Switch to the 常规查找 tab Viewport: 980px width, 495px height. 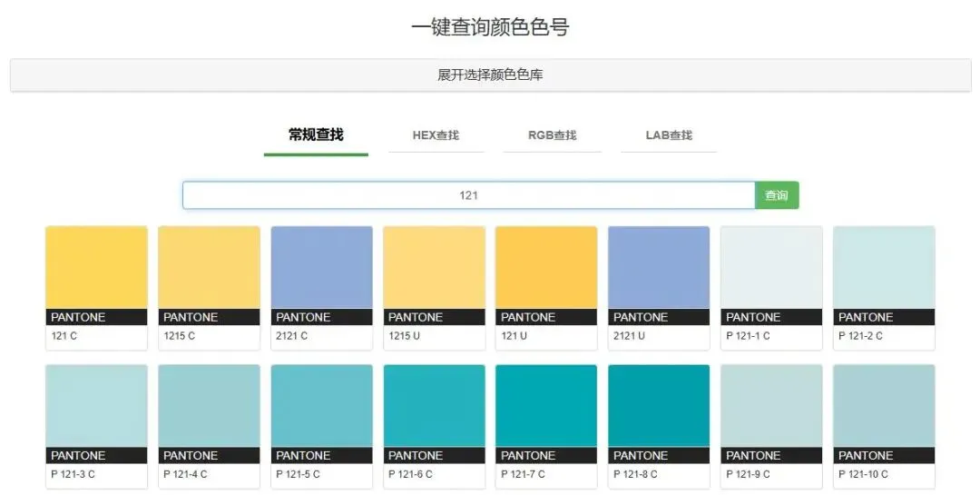tap(316, 135)
